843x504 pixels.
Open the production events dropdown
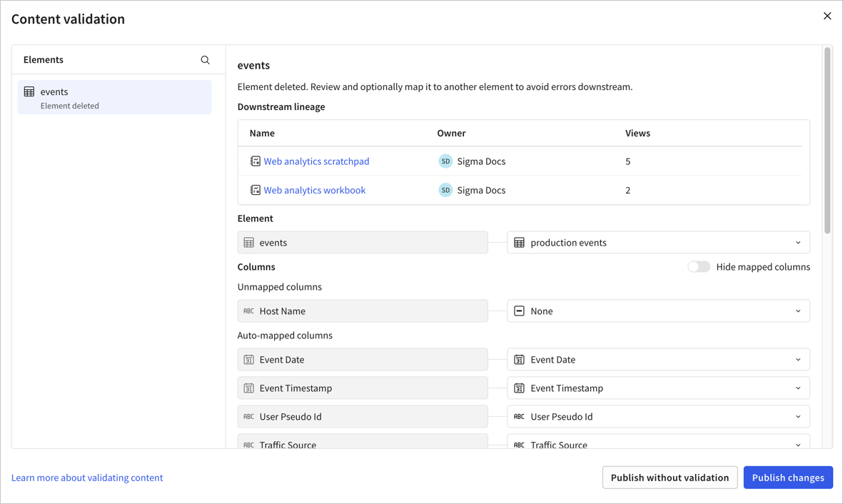(798, 242)
